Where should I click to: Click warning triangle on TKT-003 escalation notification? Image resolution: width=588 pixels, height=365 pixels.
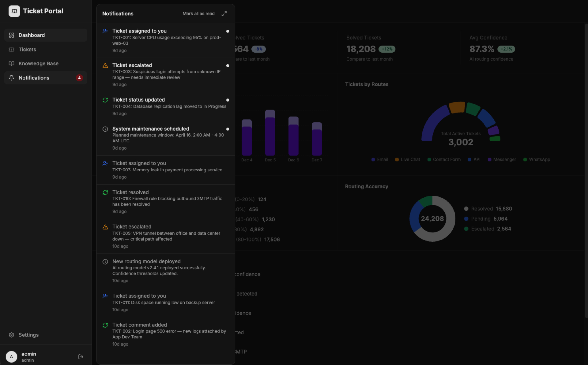coord(105,65)
